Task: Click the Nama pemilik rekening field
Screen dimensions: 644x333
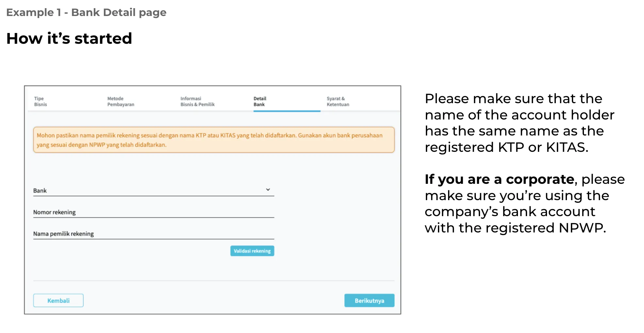Action: coord(153,234)
